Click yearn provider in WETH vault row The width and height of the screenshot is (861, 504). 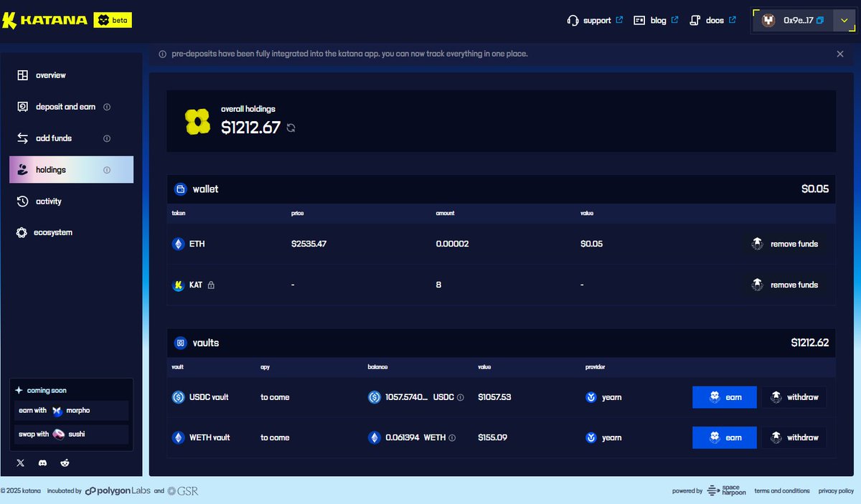coord(603,437)
